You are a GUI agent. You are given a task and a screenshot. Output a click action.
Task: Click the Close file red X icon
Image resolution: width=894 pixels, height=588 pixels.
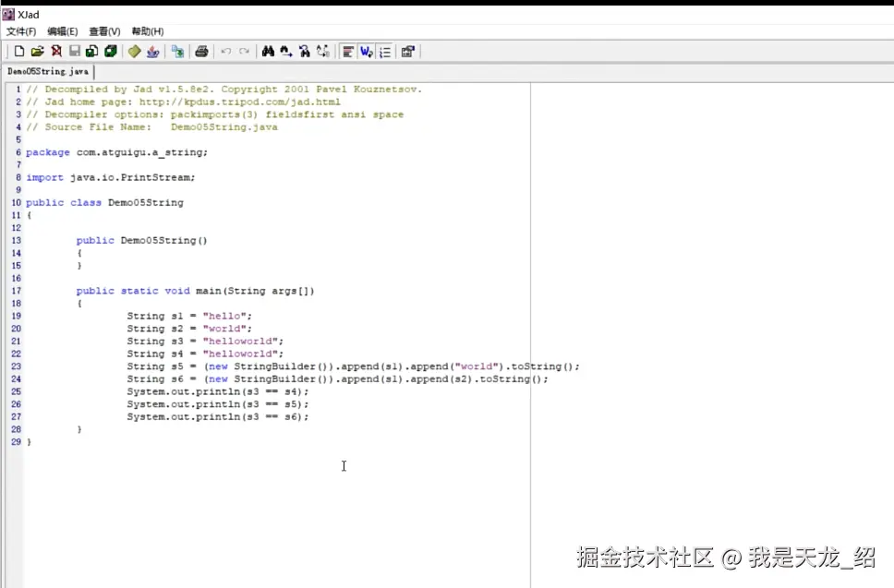pyautogui.click(x=55, y=52)
